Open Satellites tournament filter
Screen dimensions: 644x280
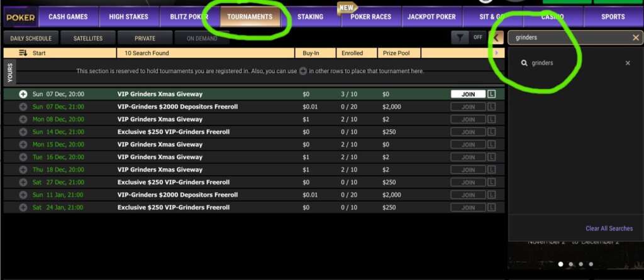[x=88, y=38]
